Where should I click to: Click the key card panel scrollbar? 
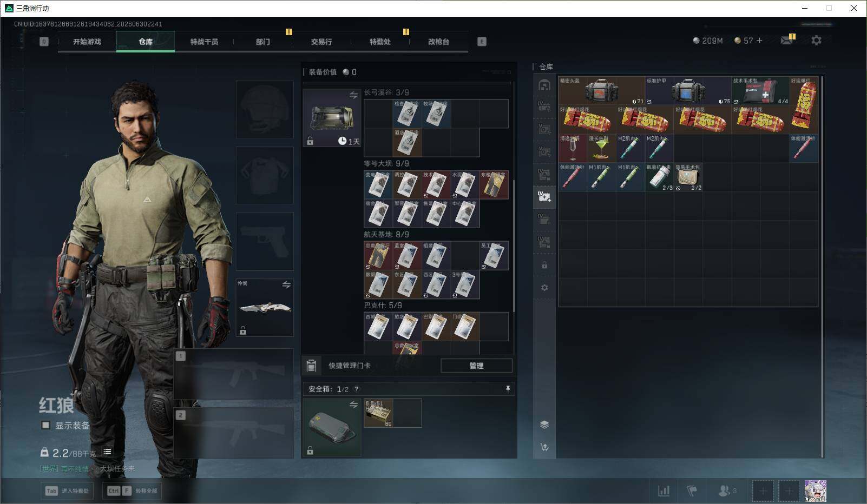(x=514, y=246)
